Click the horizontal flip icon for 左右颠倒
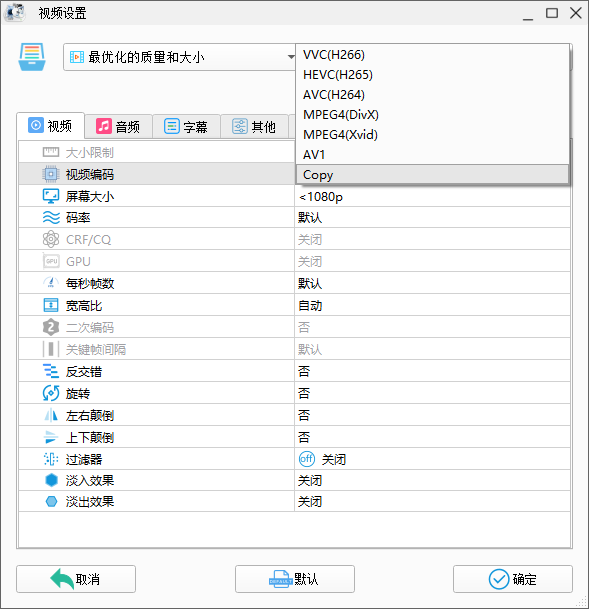 point(51,416)
